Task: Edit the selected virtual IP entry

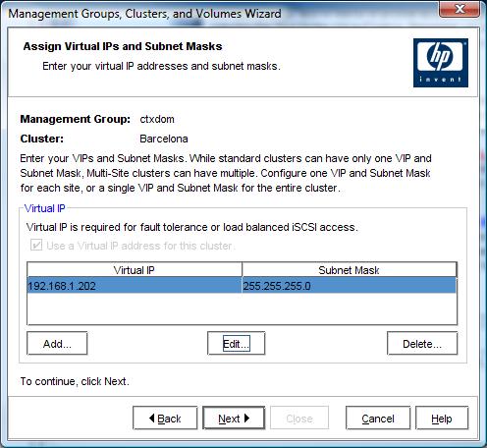Action: 236,343
